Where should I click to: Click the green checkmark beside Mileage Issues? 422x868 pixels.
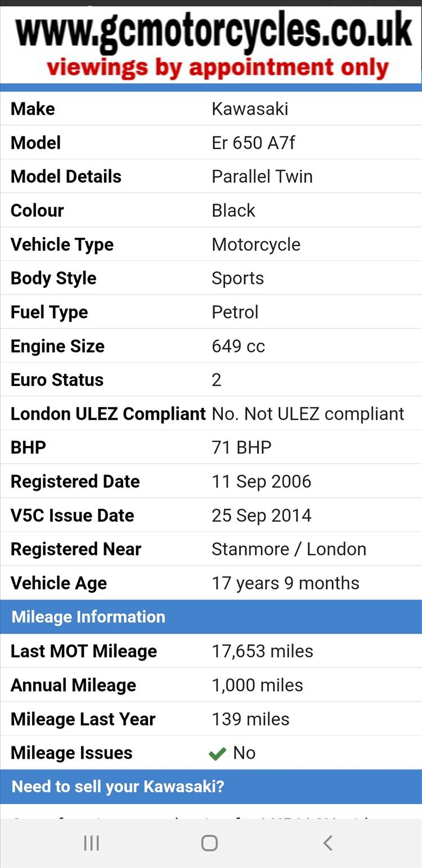pos(217,753)
